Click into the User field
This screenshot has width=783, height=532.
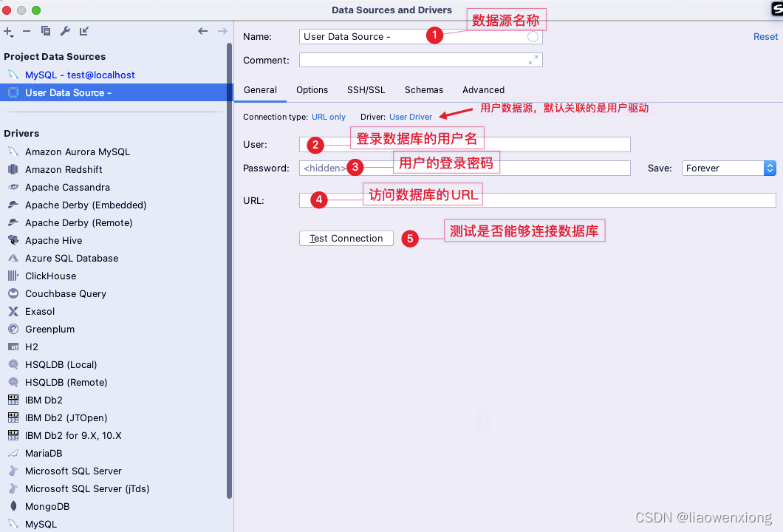click(x=465, y=144)
